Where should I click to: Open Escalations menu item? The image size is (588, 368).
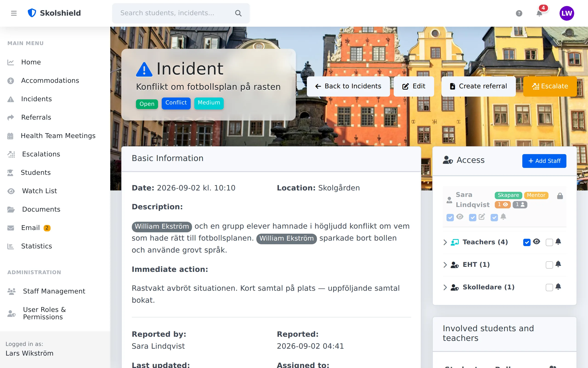55,154
